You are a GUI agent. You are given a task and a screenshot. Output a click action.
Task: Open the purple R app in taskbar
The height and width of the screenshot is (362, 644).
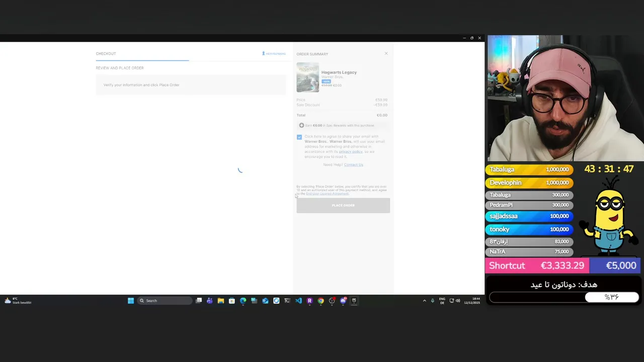[309, 301]
